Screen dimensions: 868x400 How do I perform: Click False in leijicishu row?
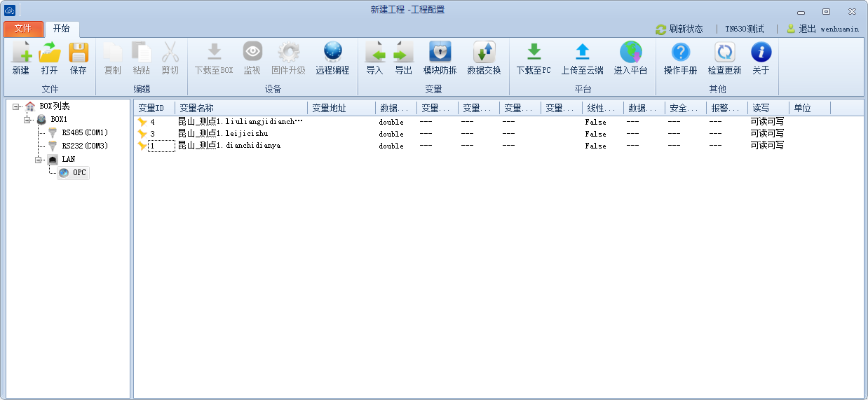(x=595, y=134)
